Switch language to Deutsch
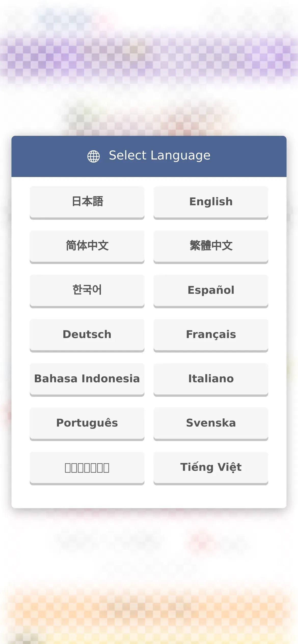This screenshot has width=298, height=644. click(87, 335)
